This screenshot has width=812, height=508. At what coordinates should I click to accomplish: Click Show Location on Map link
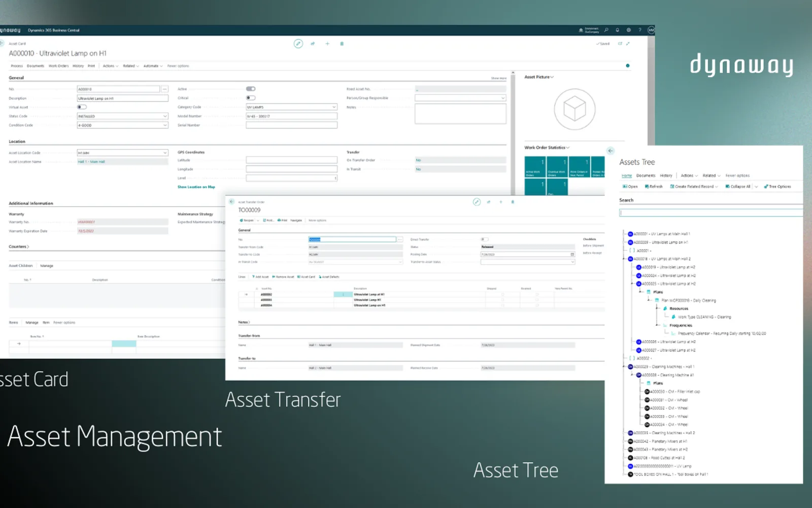pos(196,187)
